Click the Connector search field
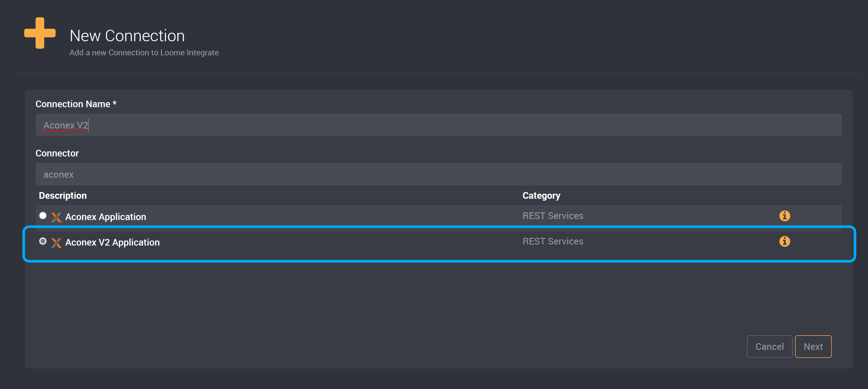 [x=438, y=174]
